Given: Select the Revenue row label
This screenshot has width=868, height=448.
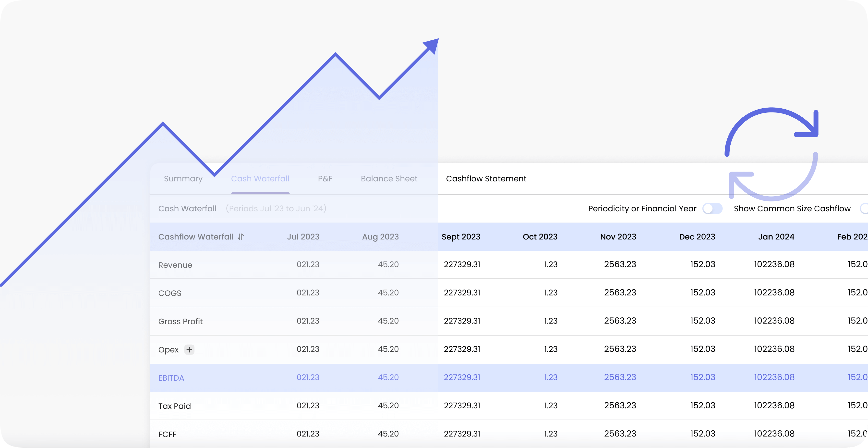Looking at the screenshot, I should (175, 265).
